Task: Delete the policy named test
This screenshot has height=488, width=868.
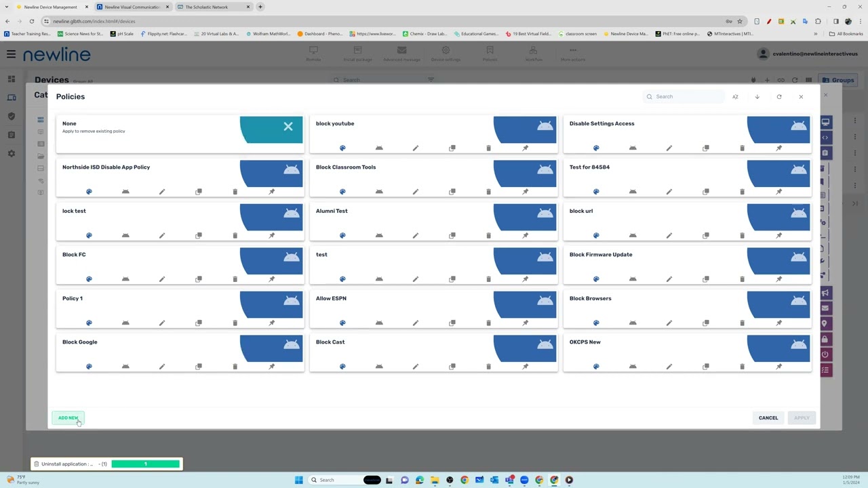Action: [488, 279]
